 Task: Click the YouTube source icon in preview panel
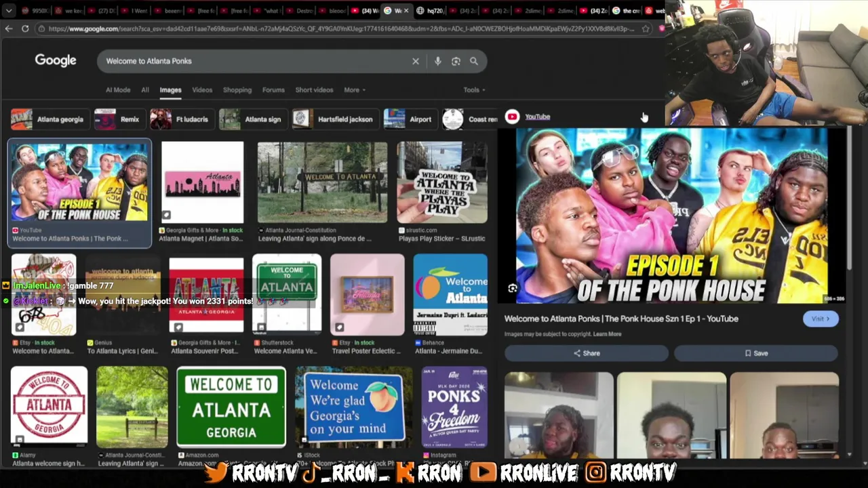512,117
